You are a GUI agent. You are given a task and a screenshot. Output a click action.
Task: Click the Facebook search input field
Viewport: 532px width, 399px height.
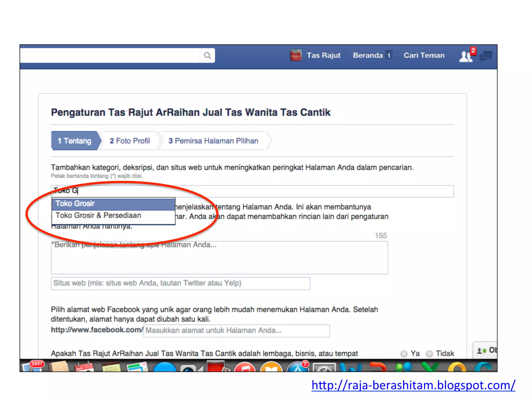click(110, 56)
